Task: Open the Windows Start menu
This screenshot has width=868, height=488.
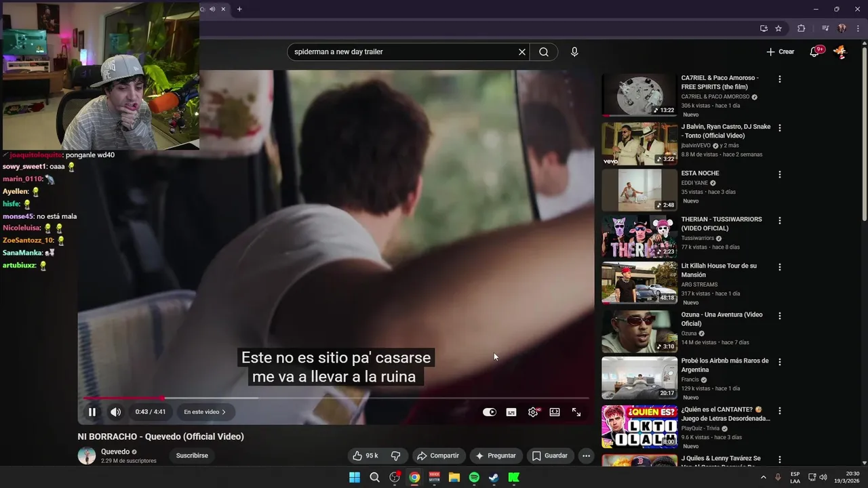Action: click(x=355, y=477)
